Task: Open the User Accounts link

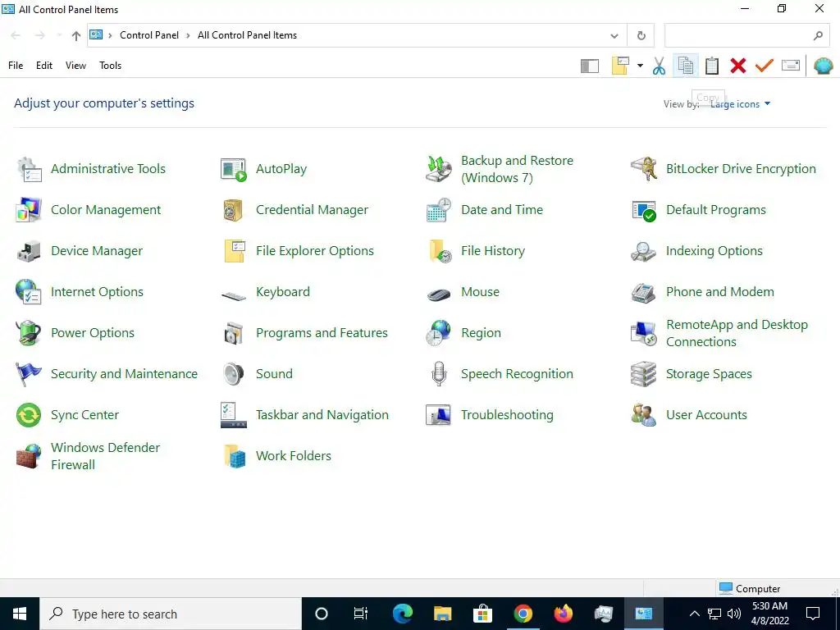Action: (706, 415)
